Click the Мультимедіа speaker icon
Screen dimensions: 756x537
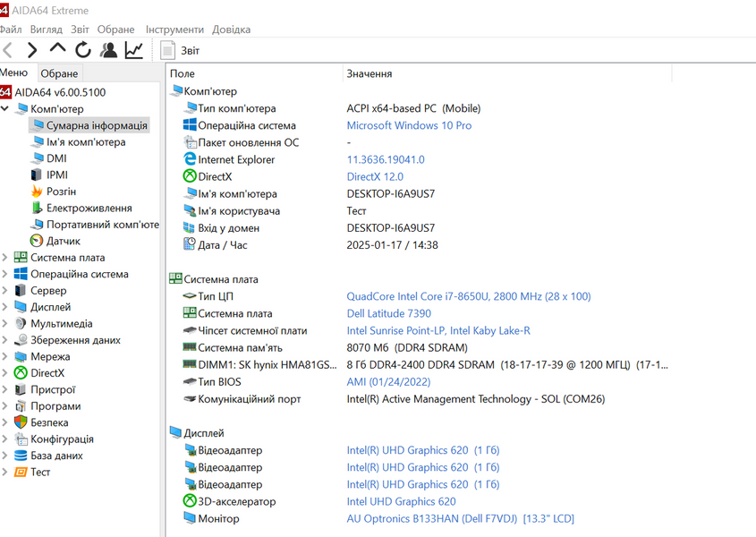pos(21,323)
